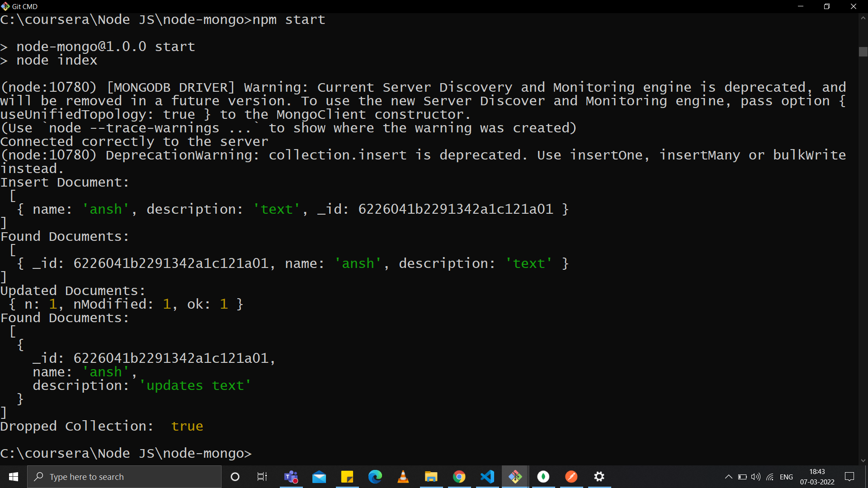
Task: Open the notification center icon
Action: click(850, 477)
